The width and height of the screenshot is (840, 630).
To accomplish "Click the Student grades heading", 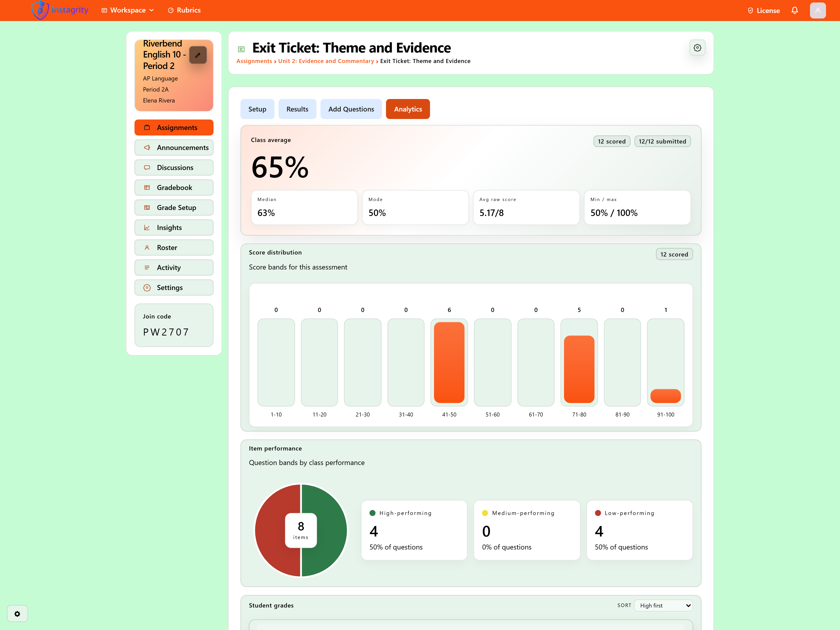I will point(271,605).
